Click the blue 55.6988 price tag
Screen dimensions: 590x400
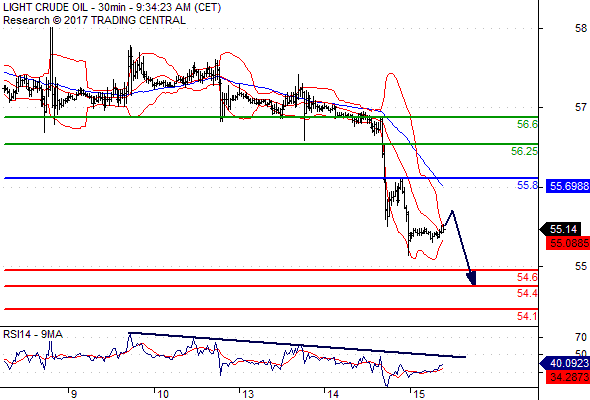coord(568,186)
